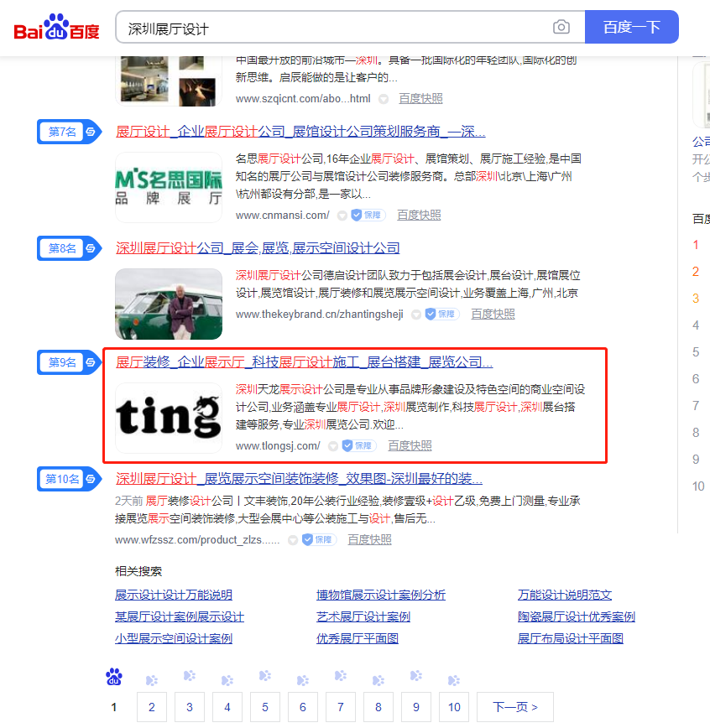Click the 相关搜索 heading text
The width and height of the screenshot is (710, 728).
[x=138, y=571]
